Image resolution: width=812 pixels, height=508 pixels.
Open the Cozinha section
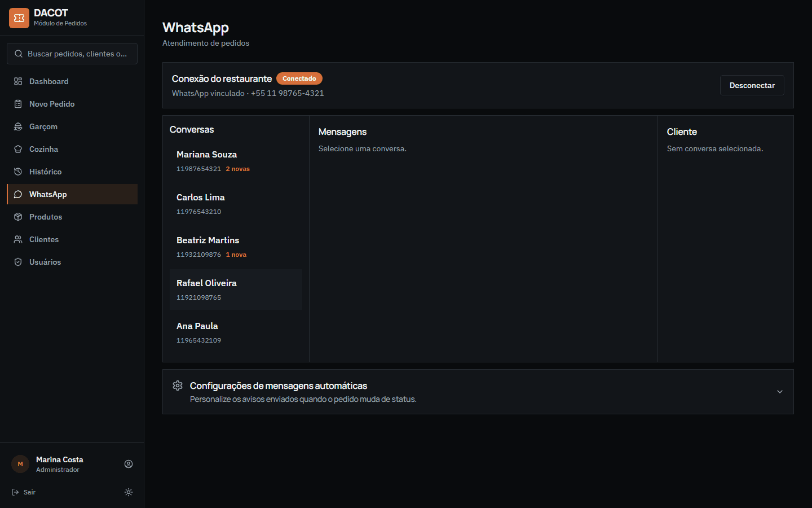[x=72, y=149]
